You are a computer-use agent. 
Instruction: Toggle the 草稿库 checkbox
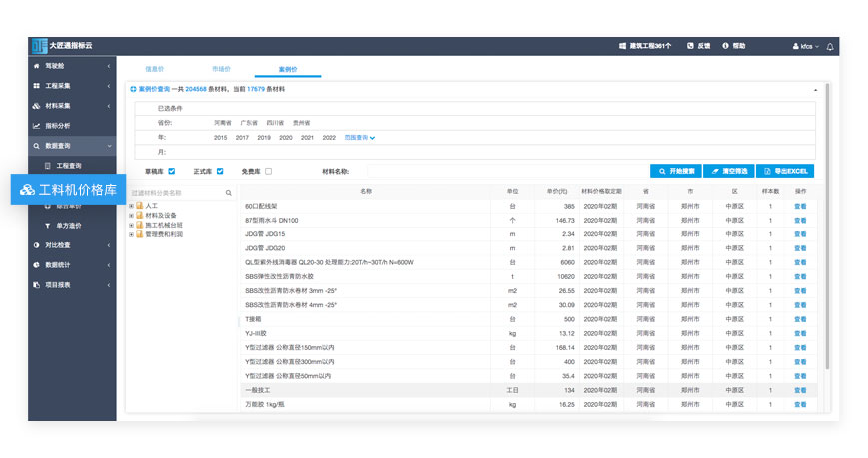coord(172,171)
